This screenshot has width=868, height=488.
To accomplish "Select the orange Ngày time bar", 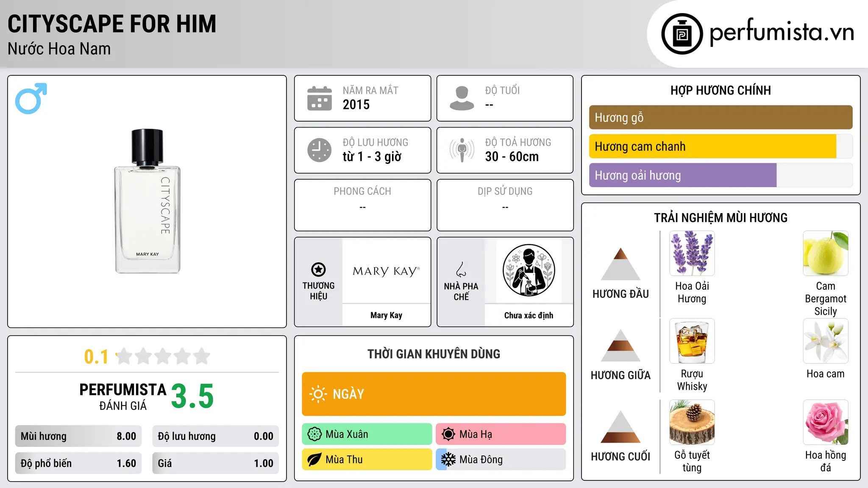I will [434, 394].
